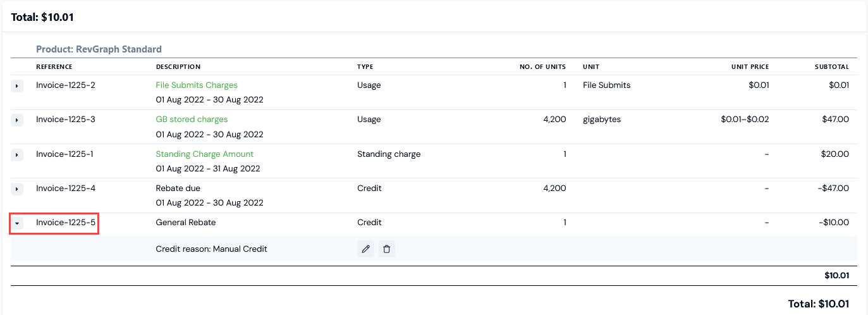Delete the Manual Credit using trash icon
This screenshot has height=315, width=868.
click(387, 249)
